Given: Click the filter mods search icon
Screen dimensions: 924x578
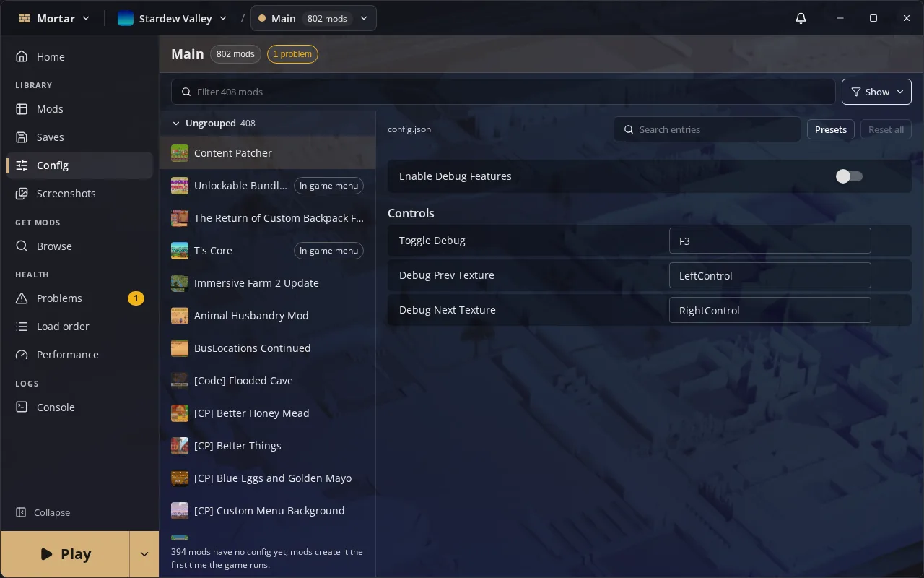Looking at the screenshot, I should pos(186,92).
